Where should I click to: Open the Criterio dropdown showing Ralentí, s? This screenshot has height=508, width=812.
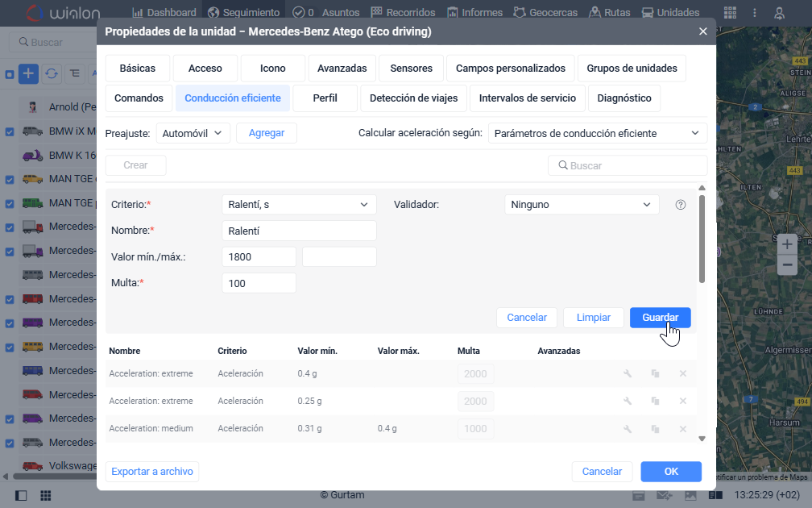(x=299, y=205)
